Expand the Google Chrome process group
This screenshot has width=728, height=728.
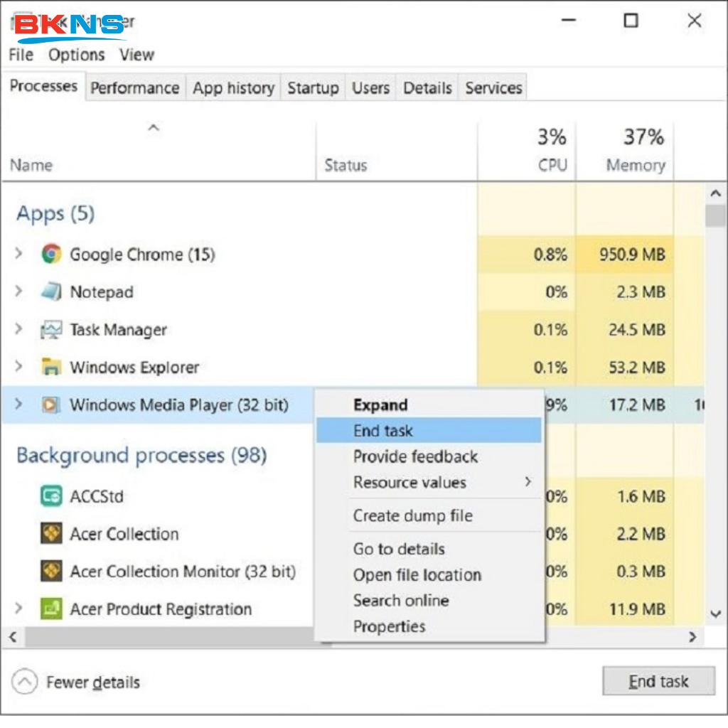tap(19, 254)
